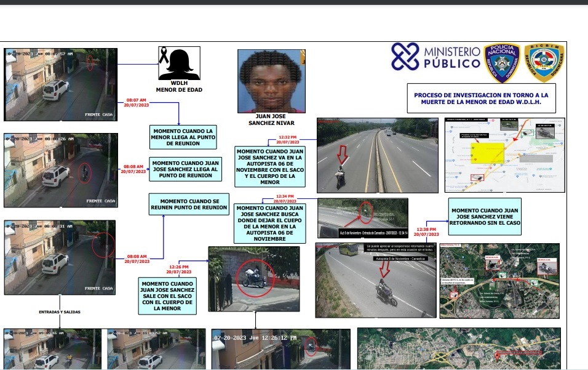Image resolution: width=588 pixels, height=370 pixels.
Task: Select the CCTV frame timestamped 11:03:52 AM
Action: [x=156, y=349]
